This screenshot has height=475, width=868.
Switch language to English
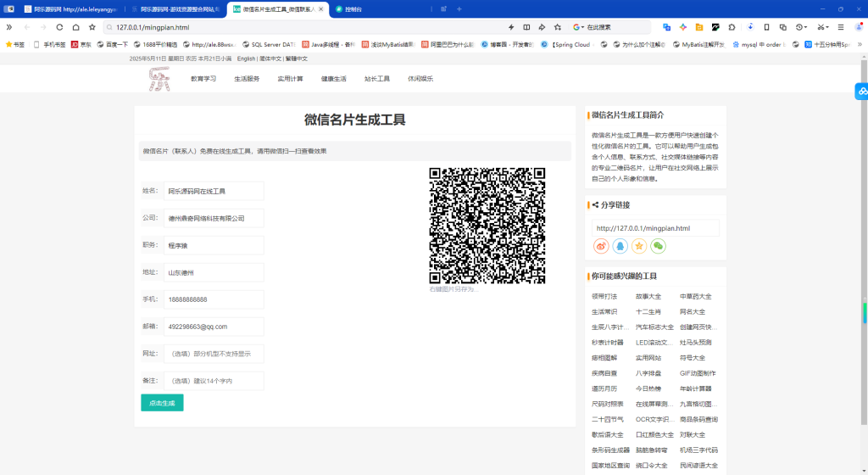click(246, 59)
